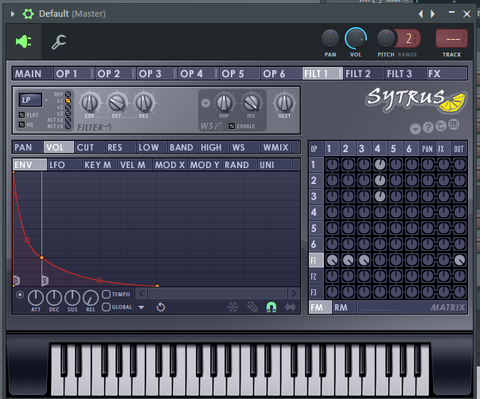Open the TRACK mixer routing selector
The width and height of the screenshot is (480, 399).
tap(452, 39)
